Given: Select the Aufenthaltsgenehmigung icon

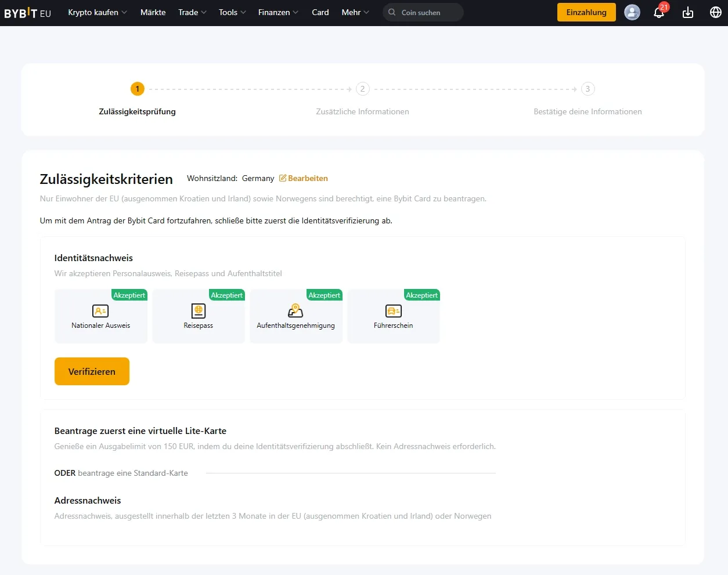Looking at the screenshot, I should point(295,311).
